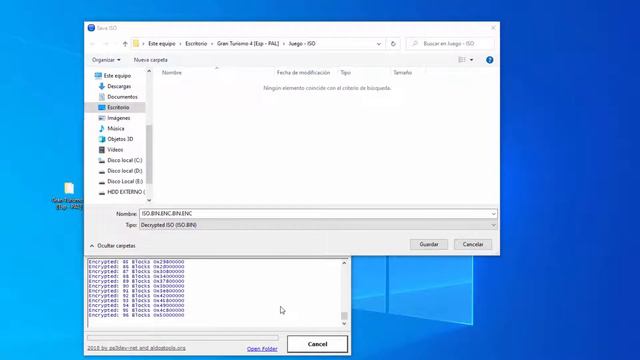Click the Escritorio folder icon in the sidebar
Image resolution: width=640 pixels, height=360 pixels.
point(102,107)
